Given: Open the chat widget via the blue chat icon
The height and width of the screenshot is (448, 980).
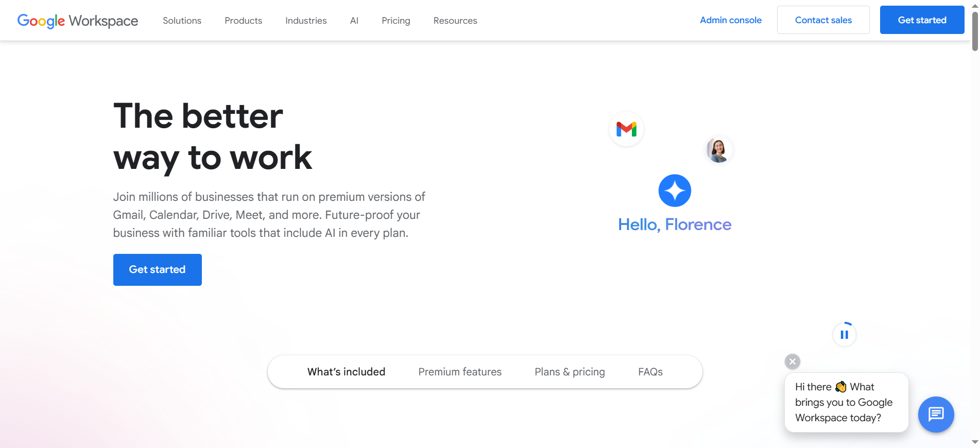Looking at the screenshot, I should coord(936,415).
